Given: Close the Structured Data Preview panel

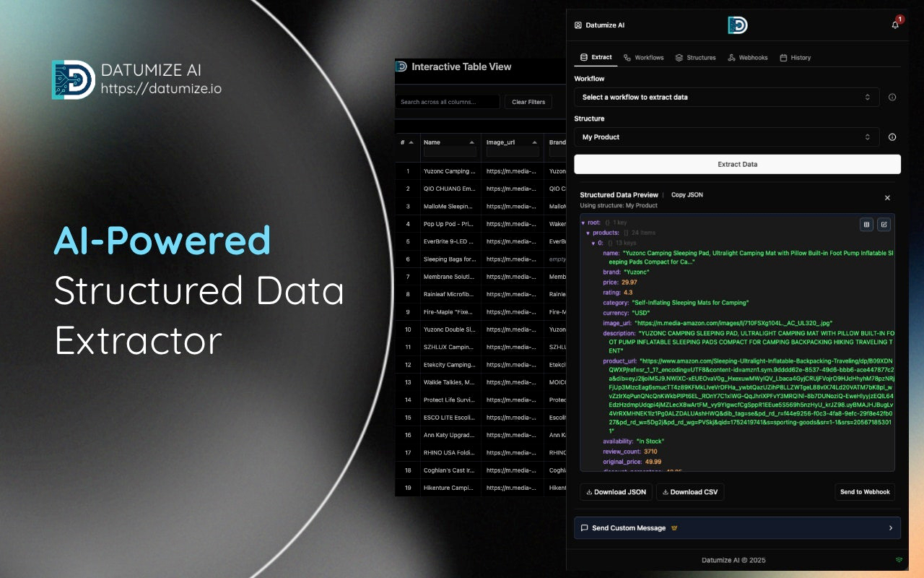Looking at the screenshot, I should (887, 198).
